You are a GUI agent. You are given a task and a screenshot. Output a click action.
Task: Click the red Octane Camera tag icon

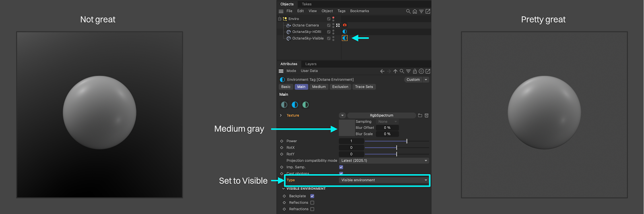tap(345, 25)
